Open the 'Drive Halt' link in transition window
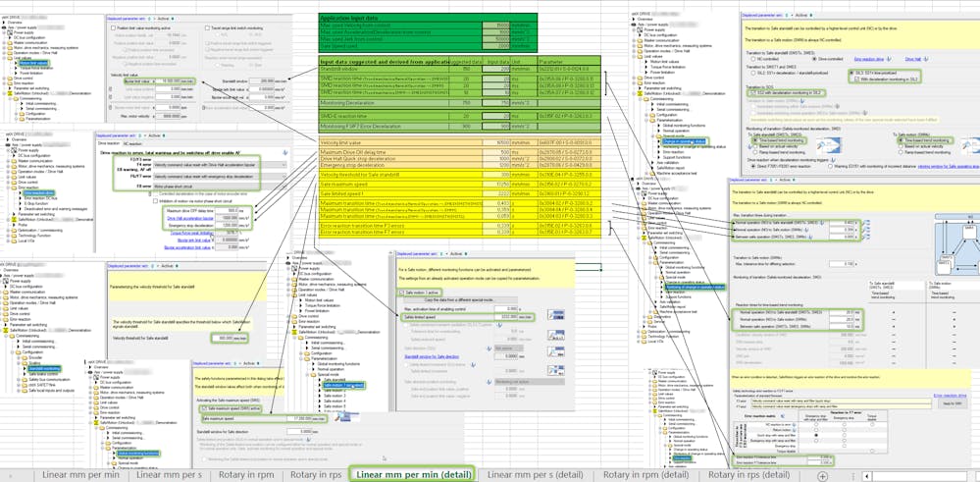This screenshot has width=980, height=482. click(x=913, y=59)
